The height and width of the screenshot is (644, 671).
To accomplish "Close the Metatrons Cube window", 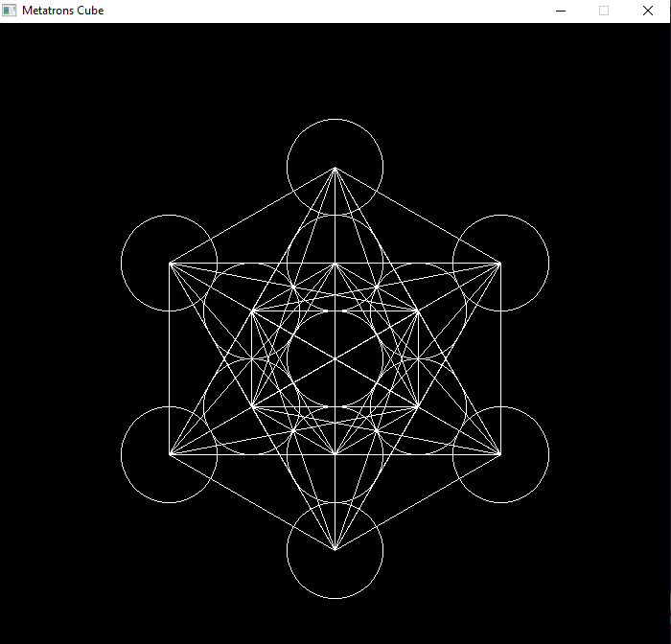I will [648, 11].
